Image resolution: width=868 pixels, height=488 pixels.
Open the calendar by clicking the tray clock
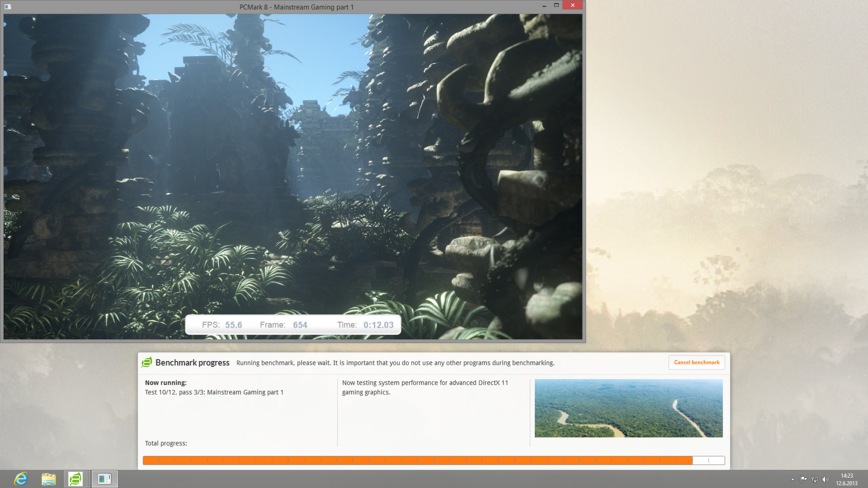pyautogui.click(x=847, y=479)
